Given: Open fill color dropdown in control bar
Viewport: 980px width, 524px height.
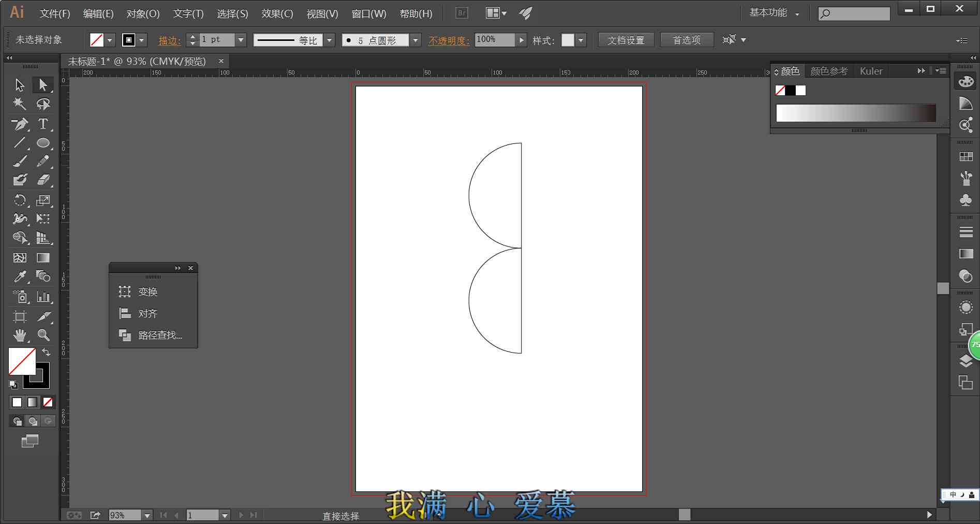Looking at the screenshot, I should point(110,40).
